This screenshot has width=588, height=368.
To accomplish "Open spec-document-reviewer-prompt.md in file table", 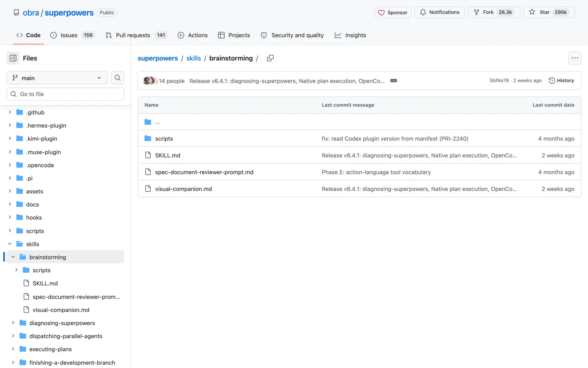I will point(204,172).
